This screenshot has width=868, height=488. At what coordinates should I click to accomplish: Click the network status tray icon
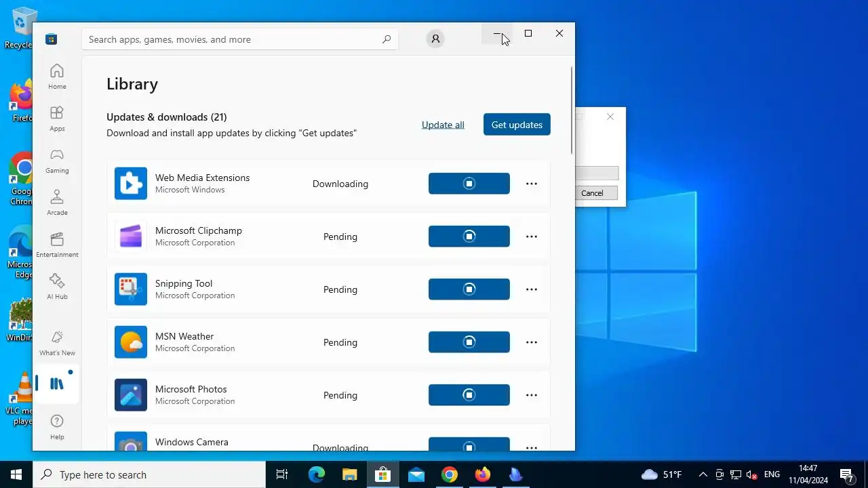pos(736,474)
